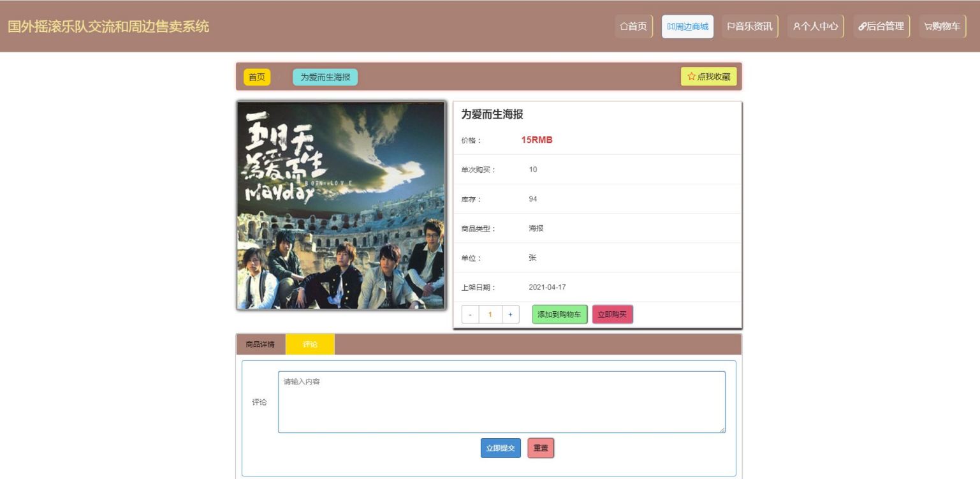Open 个人中心 personal center

pyautogui.click(x=815, y=26)
